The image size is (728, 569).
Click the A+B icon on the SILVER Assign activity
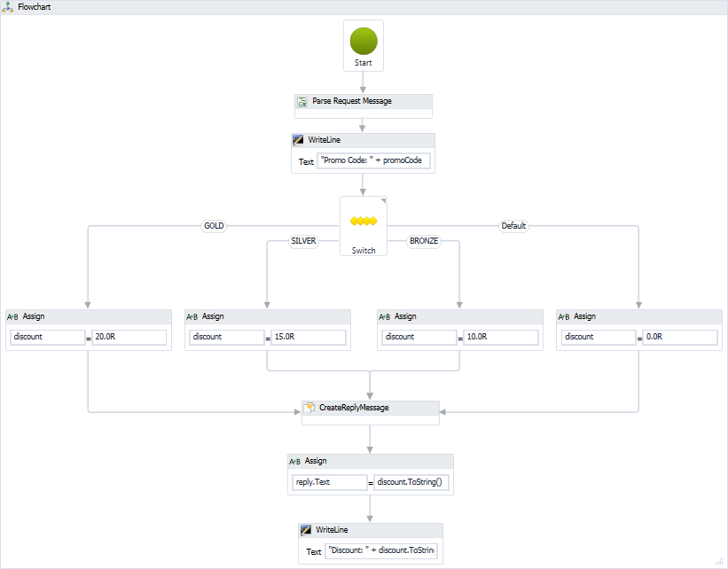[x=190, y=316]
